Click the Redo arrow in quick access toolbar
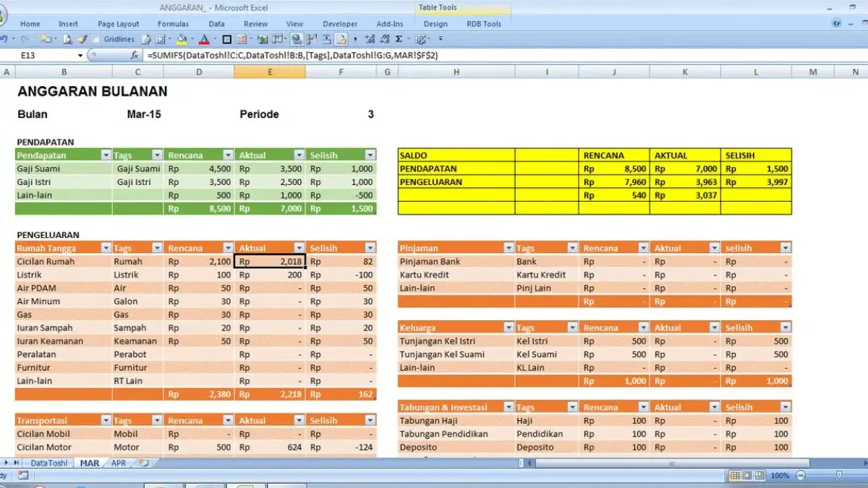 (x=25, y=39)
